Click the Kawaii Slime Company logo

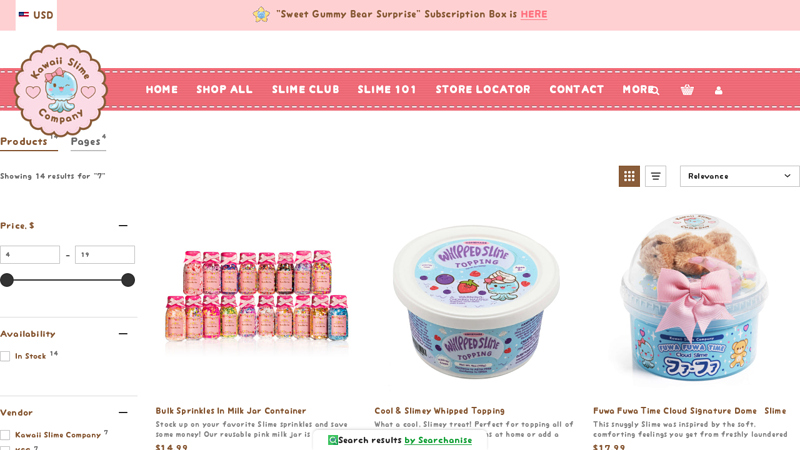[61, 89]
